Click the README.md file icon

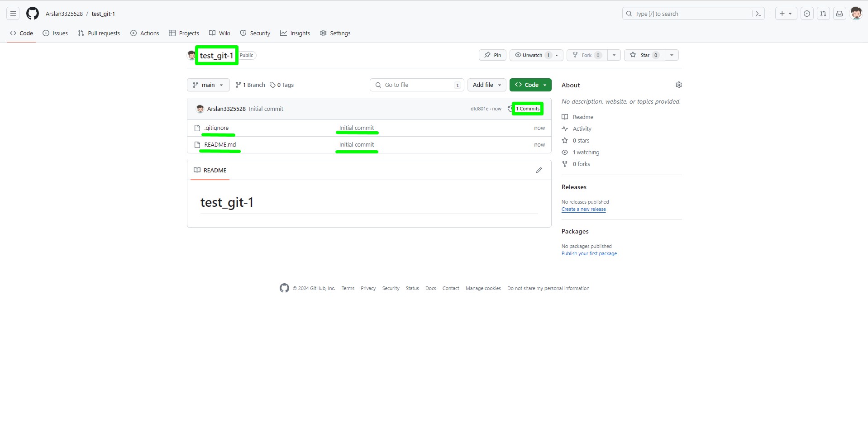[x=197, y=145]
